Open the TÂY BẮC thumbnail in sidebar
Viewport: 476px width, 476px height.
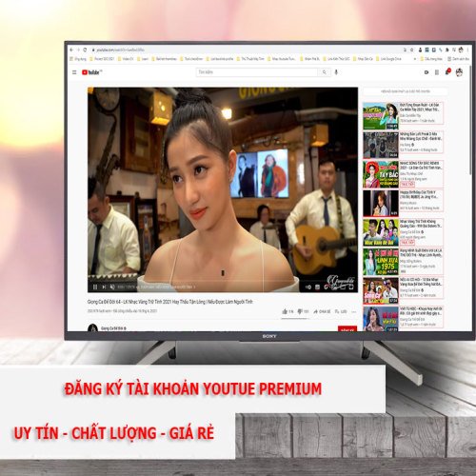click(x=381, y=174)
